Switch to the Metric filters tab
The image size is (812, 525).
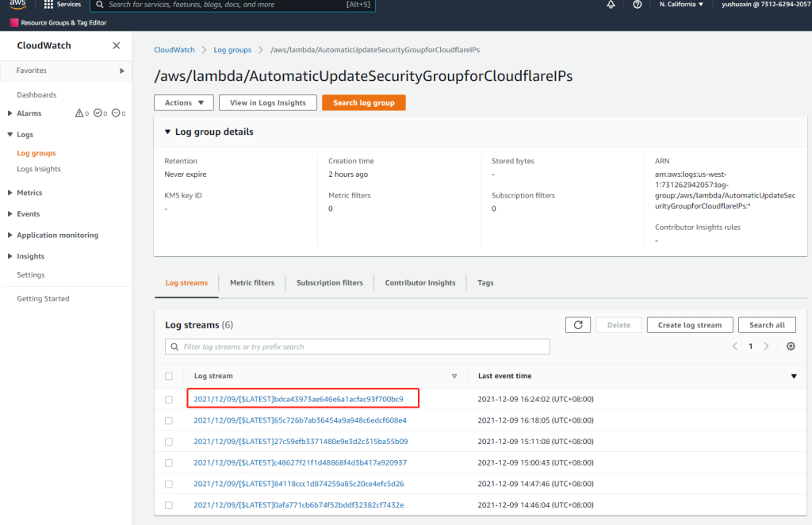(252, 283)
